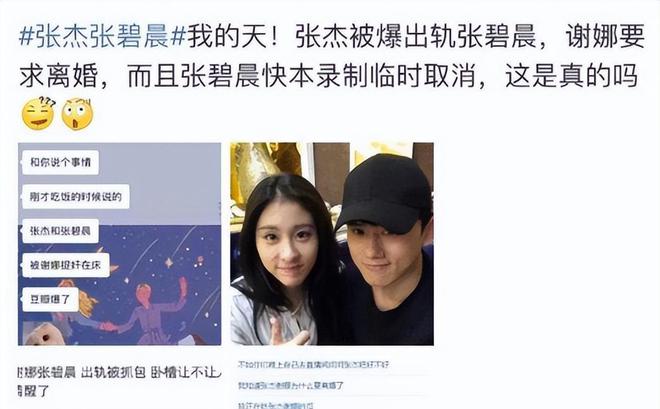Click the second blurred text line under the selfie

(291, 385)
